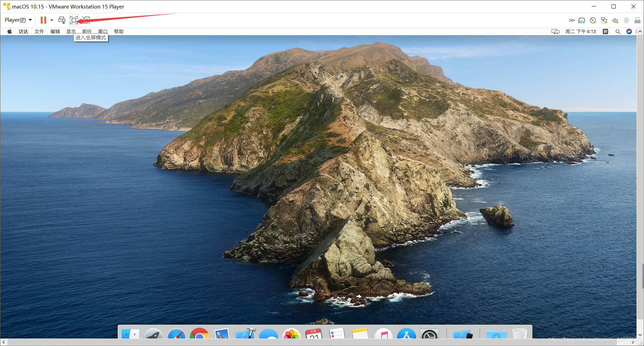Open the Player(P) dropdown menu
This screenshot has height=346, width=644.
tap(18, 20)
